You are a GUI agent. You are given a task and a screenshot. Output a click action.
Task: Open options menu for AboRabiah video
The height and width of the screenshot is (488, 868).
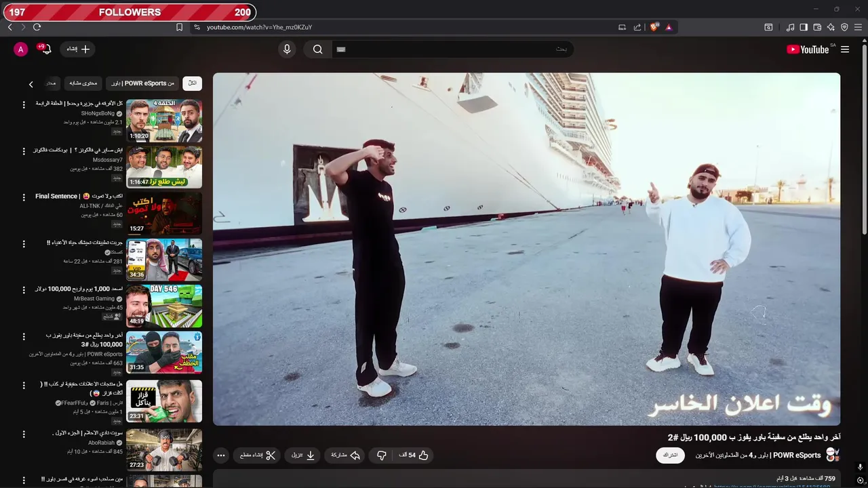[x=24, y=433]
